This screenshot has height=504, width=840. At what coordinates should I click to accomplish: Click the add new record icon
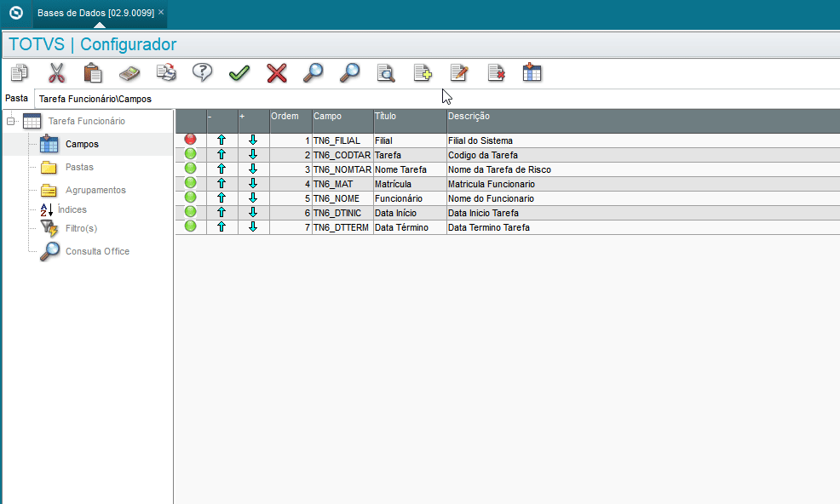point(423,73)
